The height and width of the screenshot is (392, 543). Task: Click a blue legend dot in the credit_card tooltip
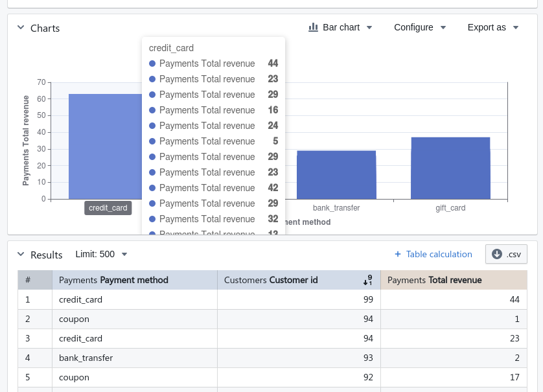[152, 63]
